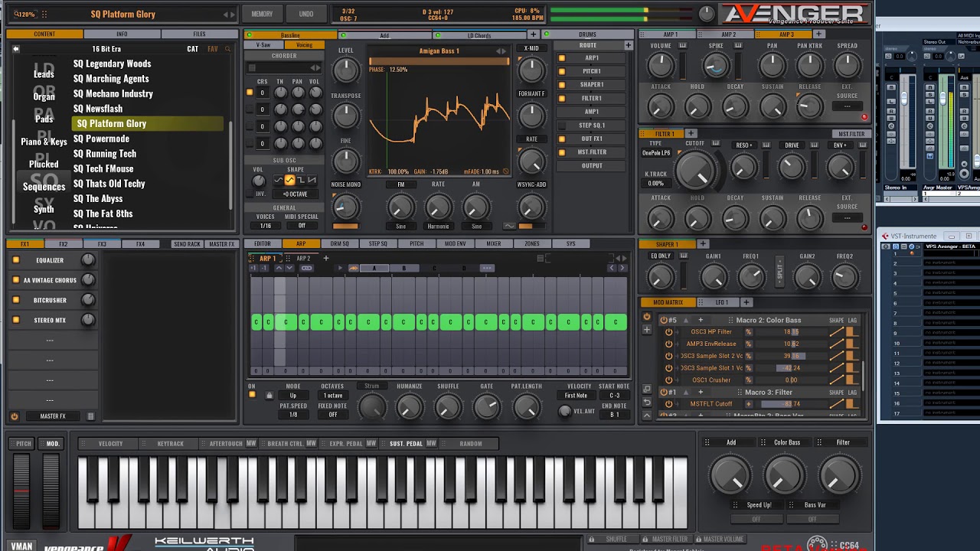Screen dimensions: 980x551
Task: Add a new route module
Action: [x=629, y=45]
